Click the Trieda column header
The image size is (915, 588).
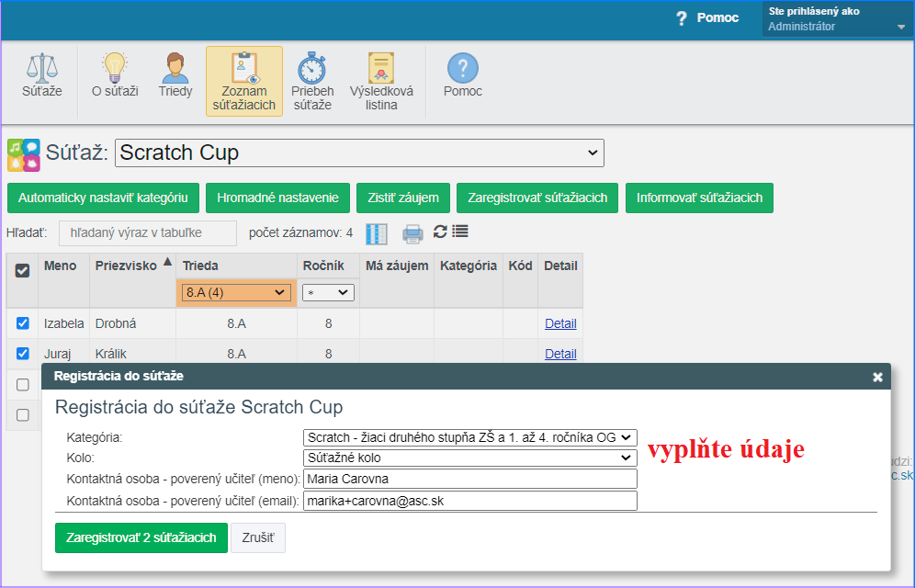pos(200,266)
